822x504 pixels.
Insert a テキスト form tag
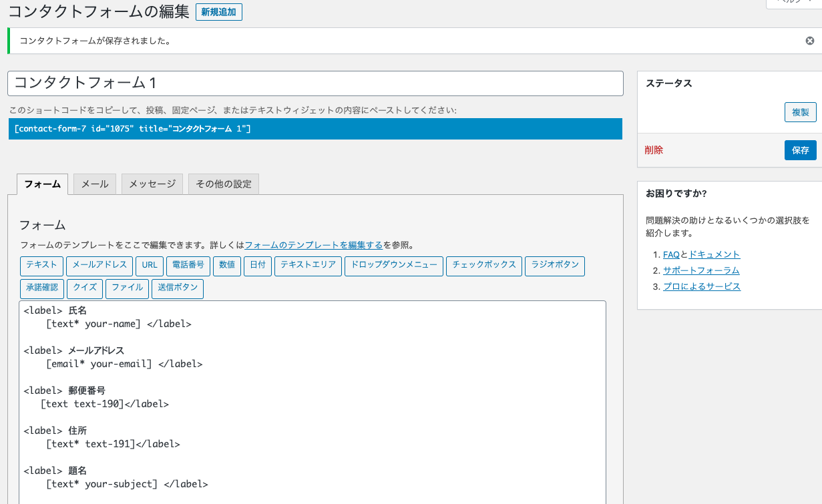pos(41,266)
